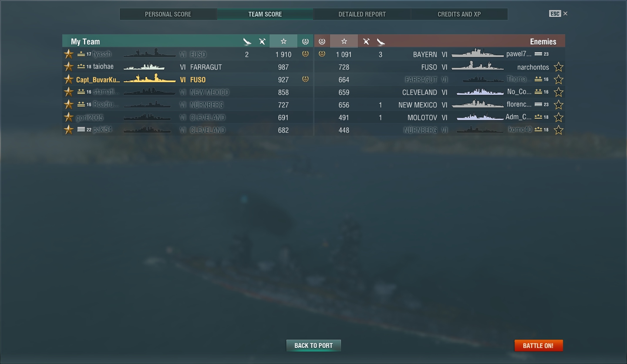Toggle compliment star for narchontos
Screen dimensions: 627x364
(x=558, y=67)
